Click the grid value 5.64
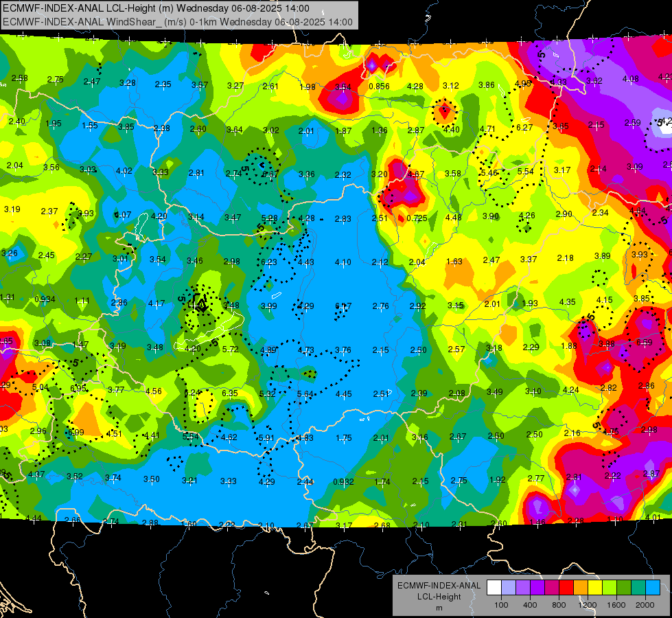 tap(305, 393)
